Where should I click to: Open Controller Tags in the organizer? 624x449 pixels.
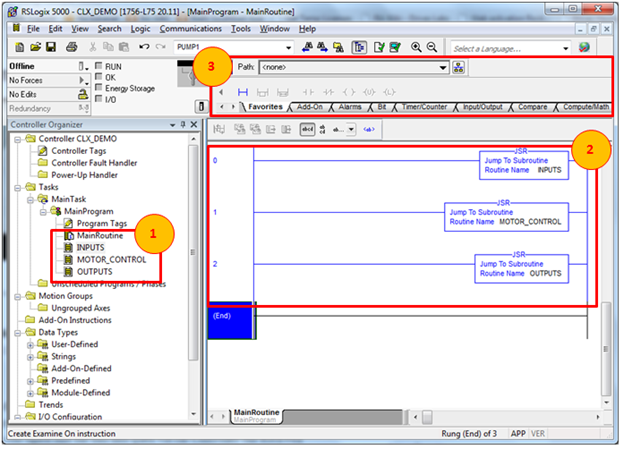click(x=75, y=151)
